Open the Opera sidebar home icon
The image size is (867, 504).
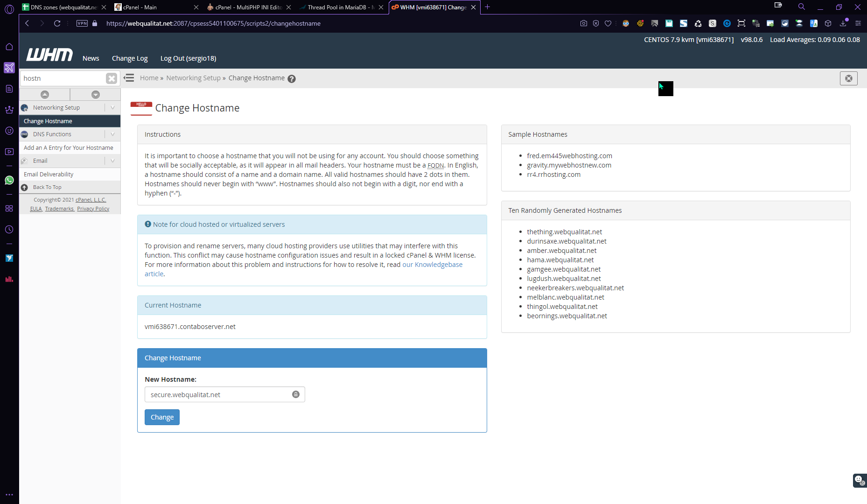(x=9, y=47)
